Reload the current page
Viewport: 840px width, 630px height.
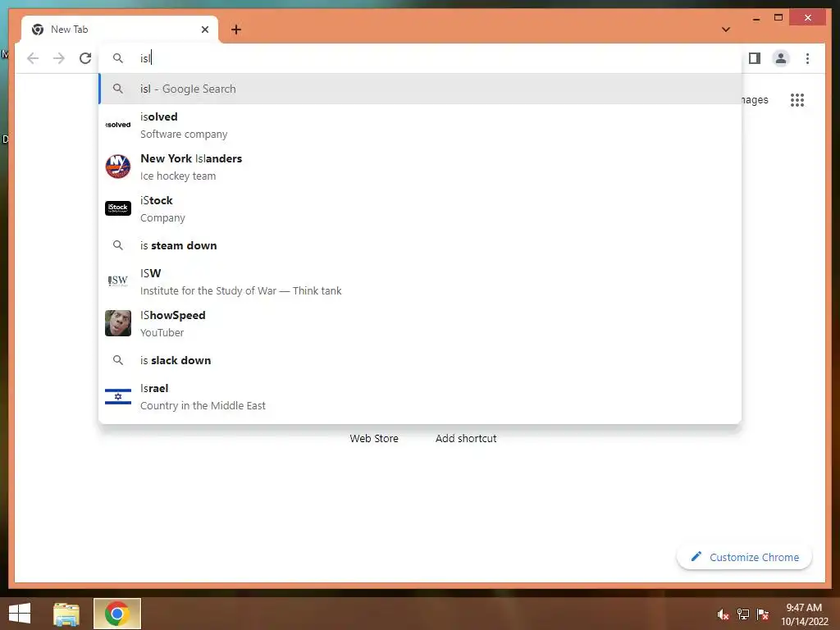[85, 58]
